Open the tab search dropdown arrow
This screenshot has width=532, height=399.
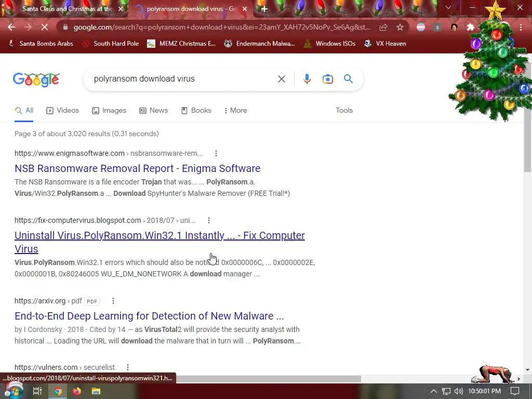point(448,7)
